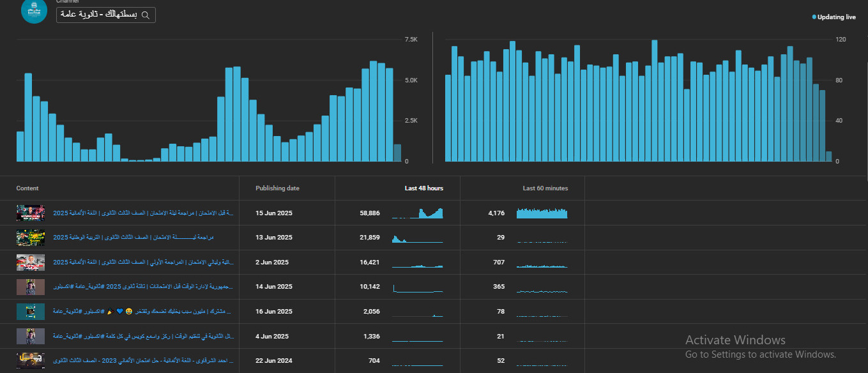Select the '2 Jun 2025' publishing date
Screen dimensions: 868x373
pos(272,262)
